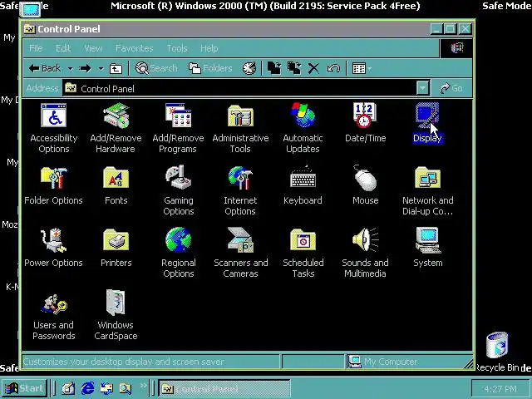Click the Show Desktop quick launch icon
Viewport: 532px width, 399px height.
tap(68, 388)
